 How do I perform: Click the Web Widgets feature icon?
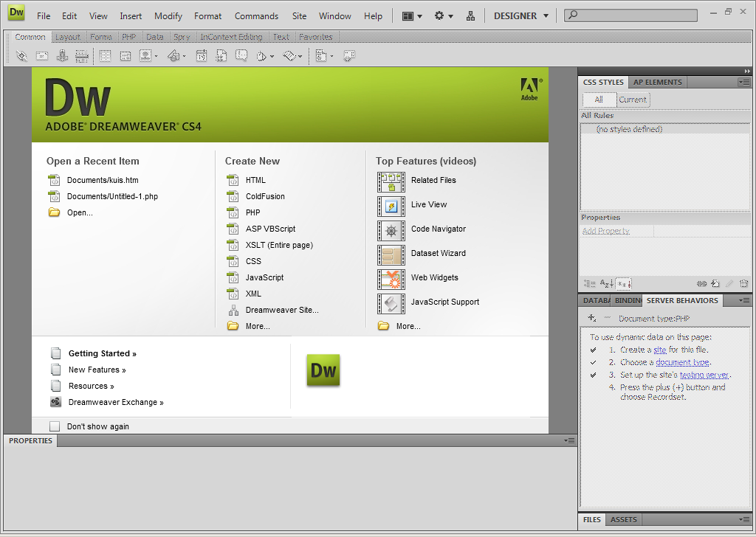(391, 278)
